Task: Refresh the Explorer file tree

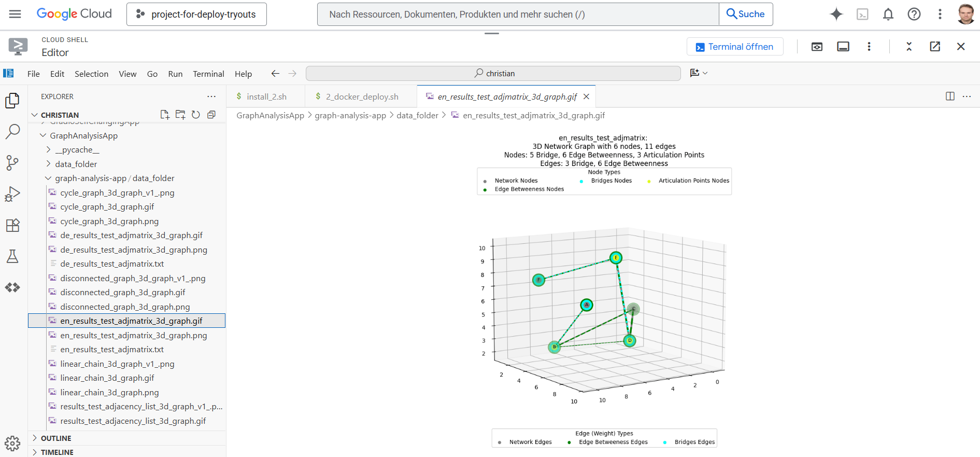Action: (x=196, y=115)
